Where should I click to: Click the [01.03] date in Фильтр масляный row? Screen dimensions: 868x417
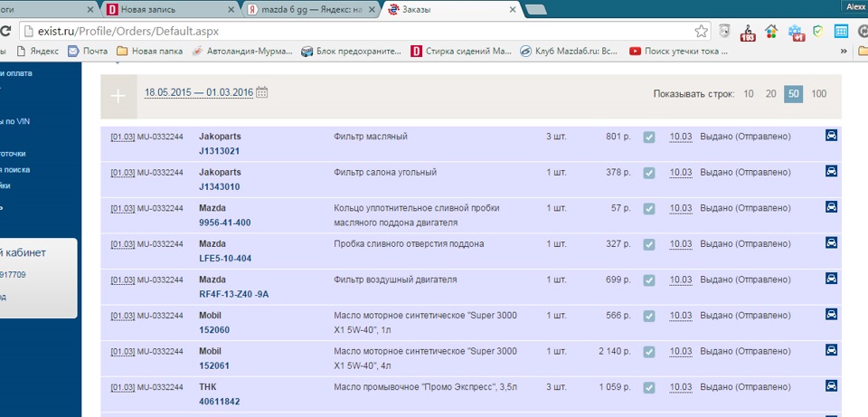pyautogui.click(x=122, y=137)
